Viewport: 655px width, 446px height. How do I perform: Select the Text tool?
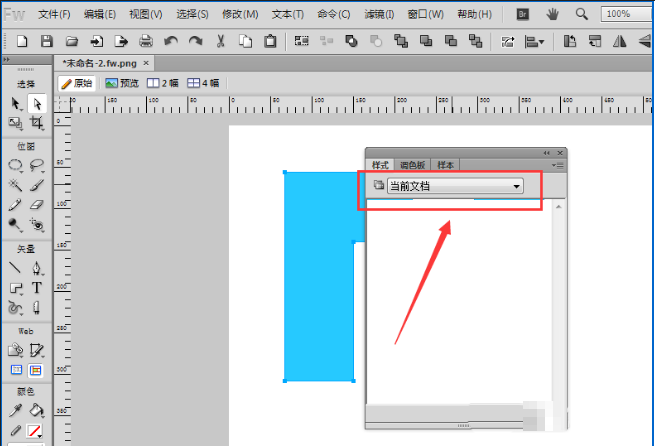pyautogui.click(x=37, y=288)
